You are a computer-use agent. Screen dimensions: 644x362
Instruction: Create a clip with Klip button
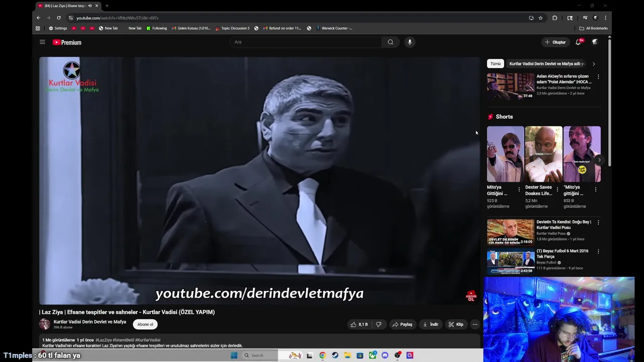456,324
